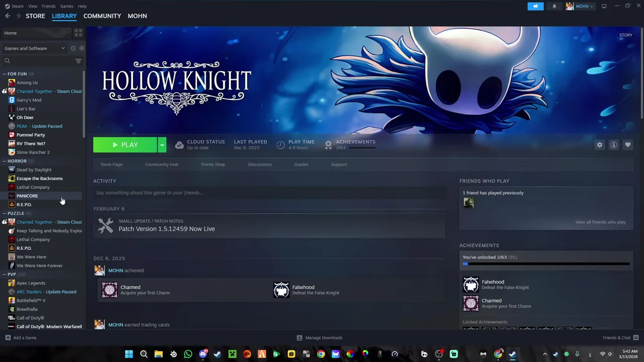Open the Play button dropdown arrow
The height and width of the screenshot is (362, 644).
pyautogui.click(x=162, y=145)
